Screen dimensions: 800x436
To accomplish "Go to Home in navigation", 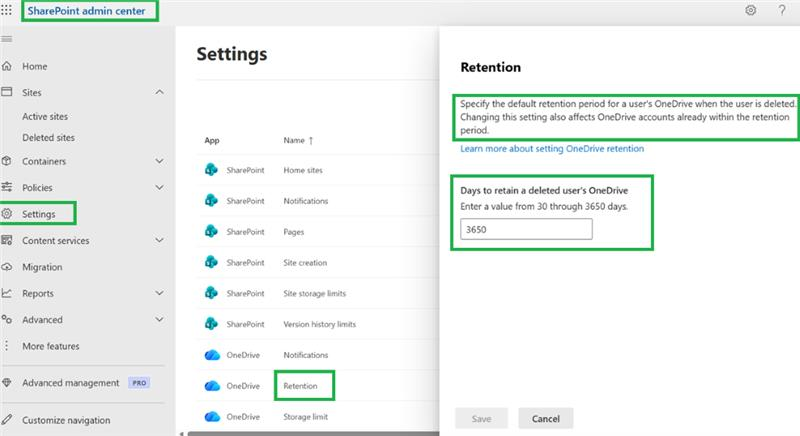I will (35, 66).
